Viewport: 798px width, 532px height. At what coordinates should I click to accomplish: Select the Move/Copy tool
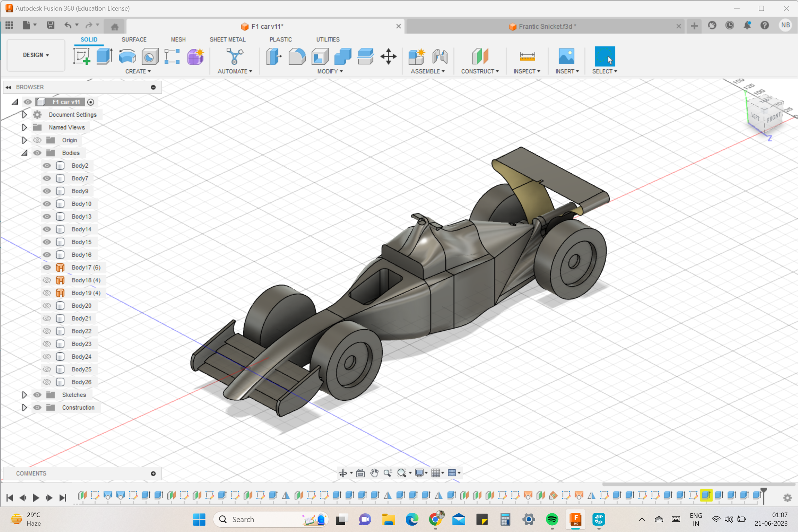(388, 56)
